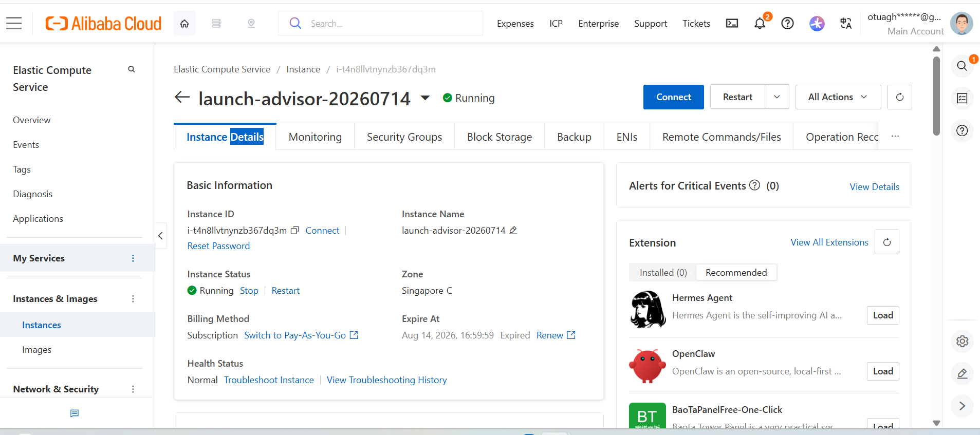Open the right rail settings gear
Viewport: 980px width, 435px height.
click(962, 341)
